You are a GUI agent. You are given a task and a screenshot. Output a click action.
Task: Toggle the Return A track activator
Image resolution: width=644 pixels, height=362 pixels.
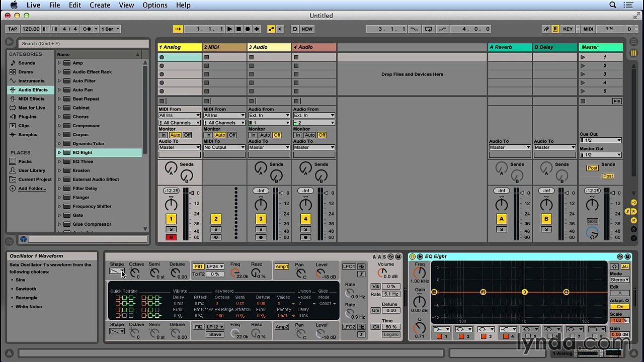pos(501,219)
